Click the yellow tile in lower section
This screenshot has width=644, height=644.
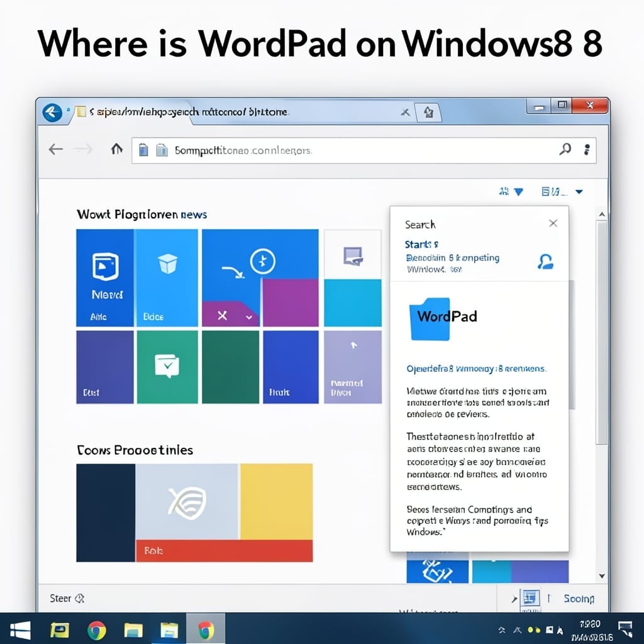tap(277, 501)
